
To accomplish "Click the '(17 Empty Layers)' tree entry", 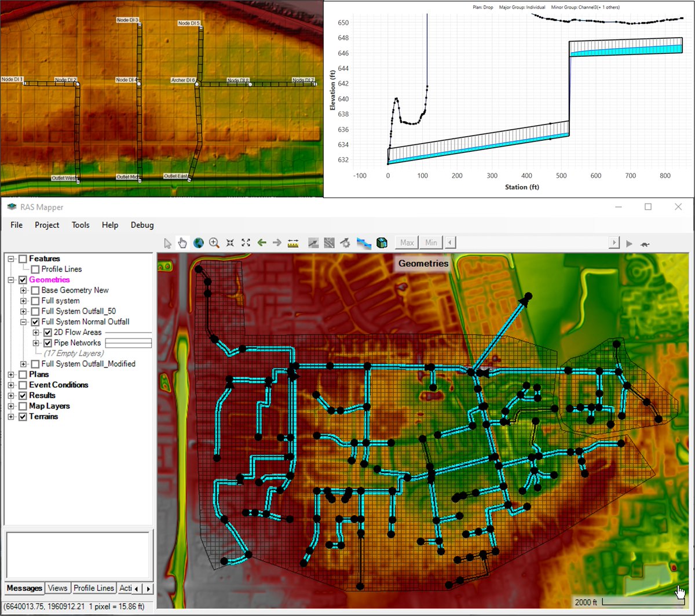I will tap(75, 353).
